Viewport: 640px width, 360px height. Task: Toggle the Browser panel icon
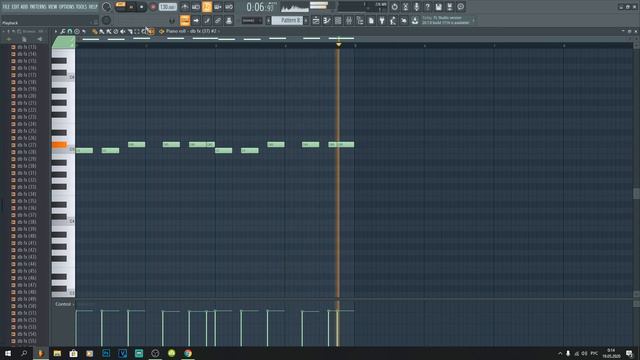pos(360,20)
